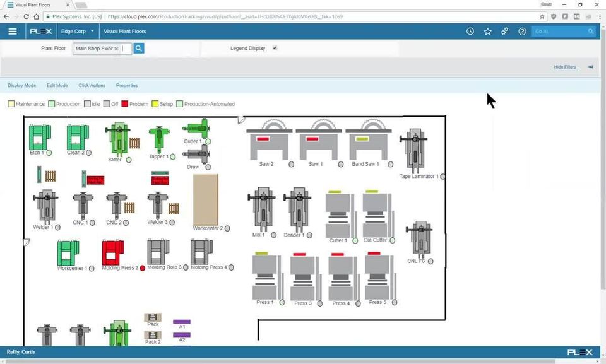Select the Mix 1 machine icon

pyautogui.click(x=261, y=210)
